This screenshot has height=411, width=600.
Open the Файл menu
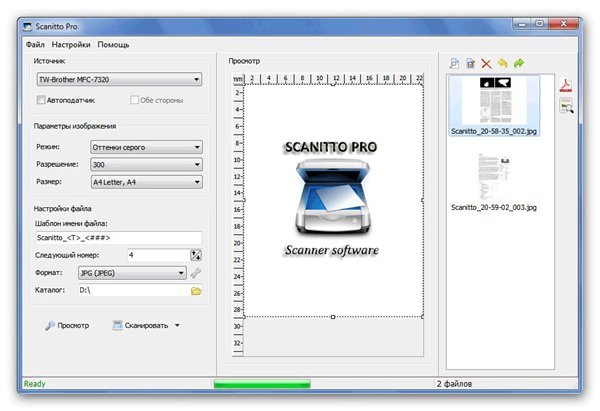[x=35, y=45]
